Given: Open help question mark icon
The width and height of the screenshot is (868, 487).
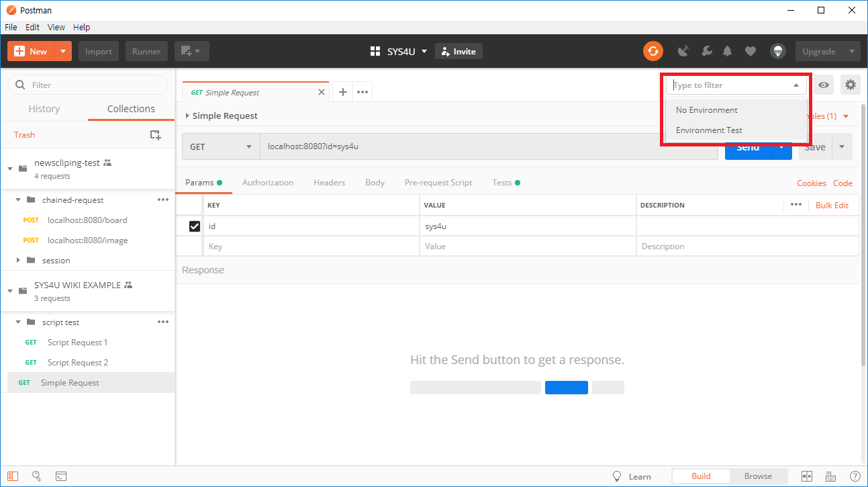Looking at the screenshot, I should click(855, 476).
